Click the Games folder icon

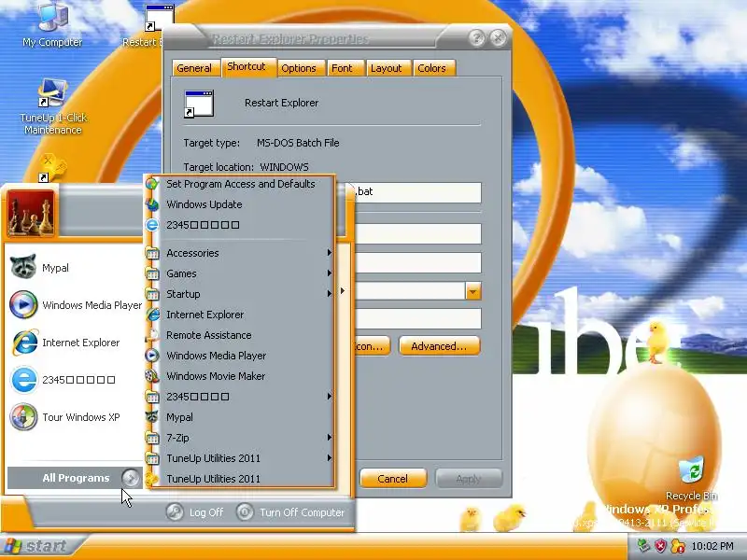coord(152,273)
